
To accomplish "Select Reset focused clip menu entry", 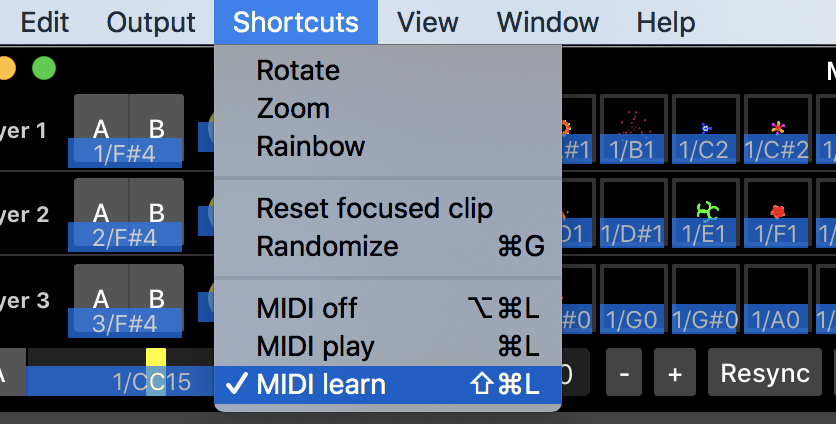I will [374, 208].
